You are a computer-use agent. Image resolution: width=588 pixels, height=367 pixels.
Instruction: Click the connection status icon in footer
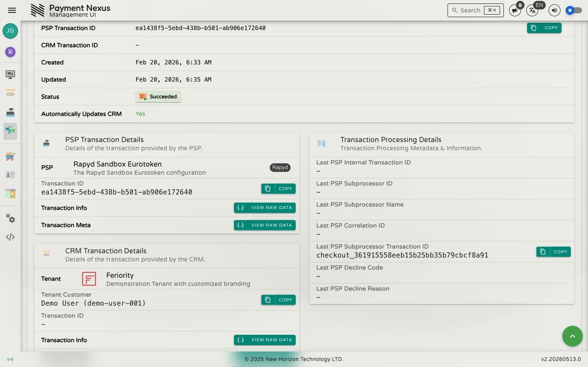click(10, 359)
